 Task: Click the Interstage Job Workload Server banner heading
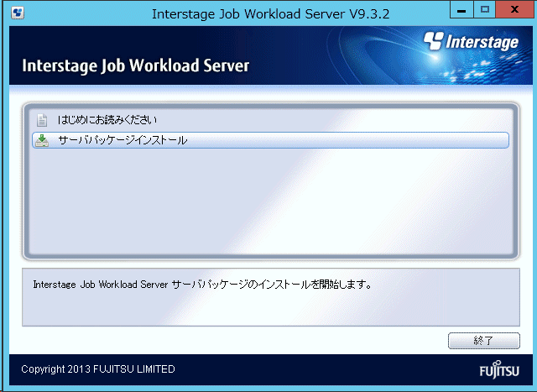click(x=135, y=65)
